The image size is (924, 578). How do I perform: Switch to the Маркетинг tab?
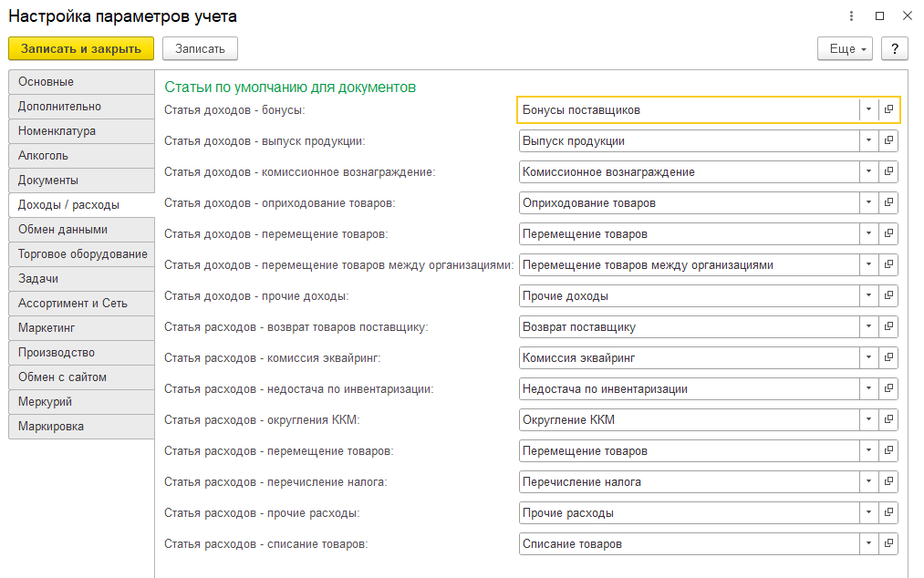81,328
